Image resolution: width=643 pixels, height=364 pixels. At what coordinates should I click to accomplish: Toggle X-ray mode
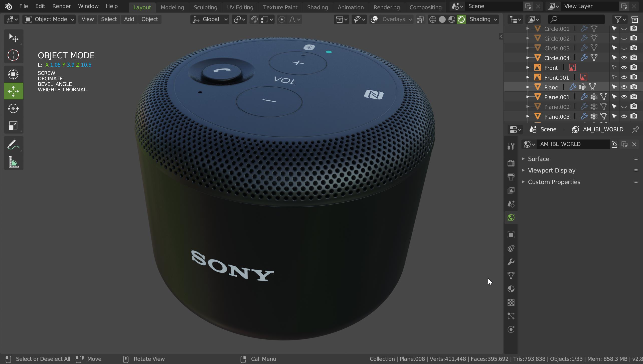click(420, 19)
